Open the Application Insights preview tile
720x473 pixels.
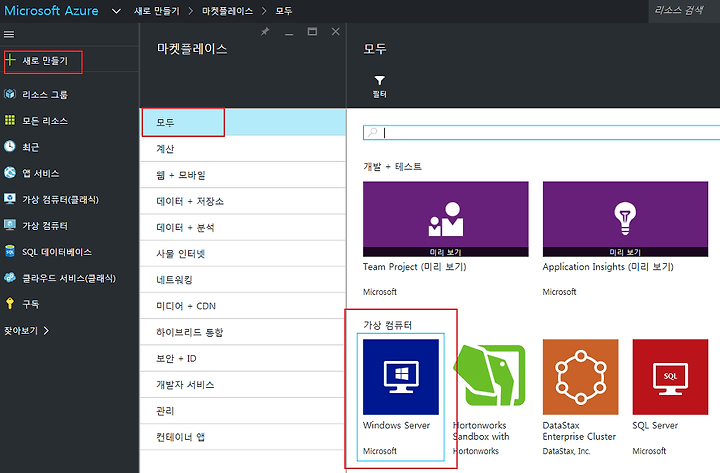[625, 219]
